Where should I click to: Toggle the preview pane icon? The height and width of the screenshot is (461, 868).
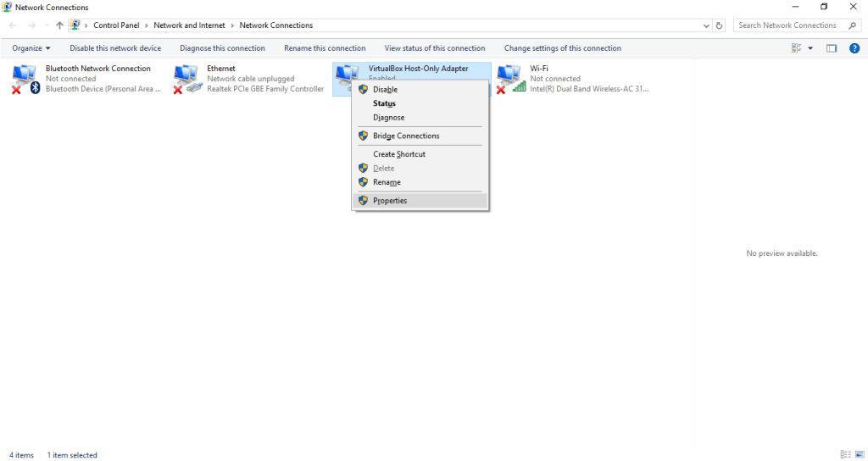(832, 48)
